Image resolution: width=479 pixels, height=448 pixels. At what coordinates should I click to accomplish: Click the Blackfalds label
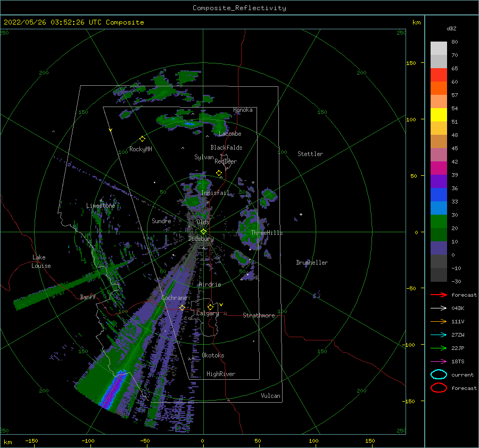[x=226, y=148]
